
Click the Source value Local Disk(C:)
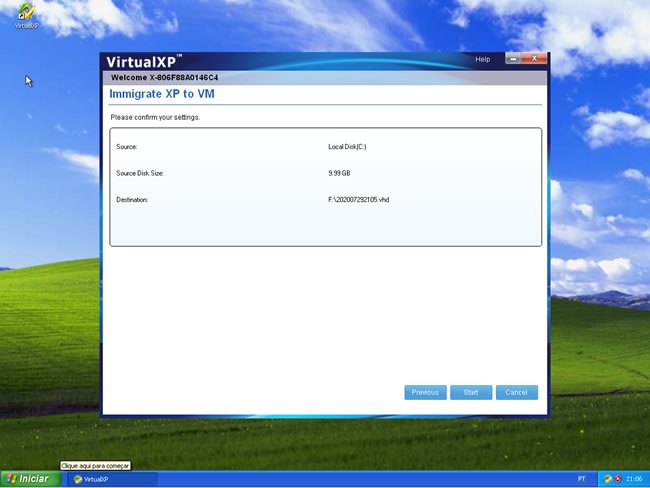tap(347, 147)
